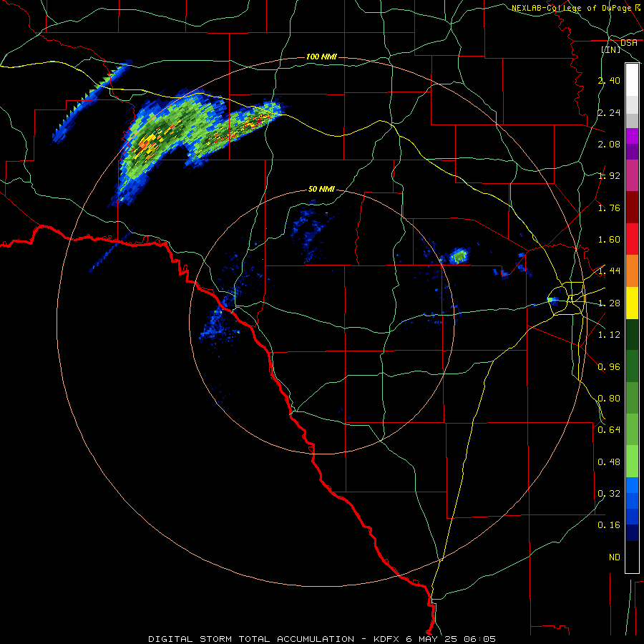Select the 2.24 legend value
644x644 pixels.
tap(609, 112)
